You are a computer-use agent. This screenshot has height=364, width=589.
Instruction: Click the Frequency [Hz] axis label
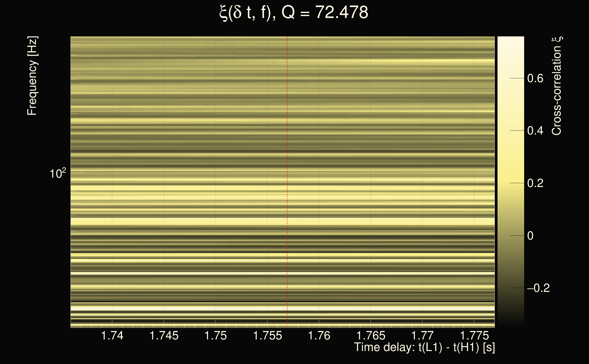32,76
